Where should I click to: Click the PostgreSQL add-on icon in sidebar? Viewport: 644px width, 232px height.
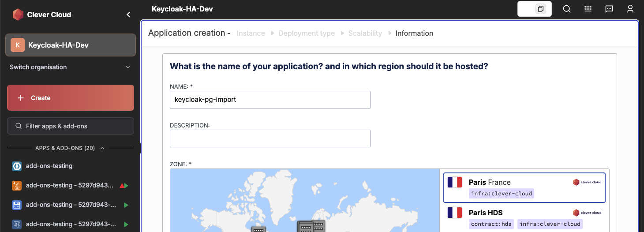pyautogui.click(x=17, y=224)
